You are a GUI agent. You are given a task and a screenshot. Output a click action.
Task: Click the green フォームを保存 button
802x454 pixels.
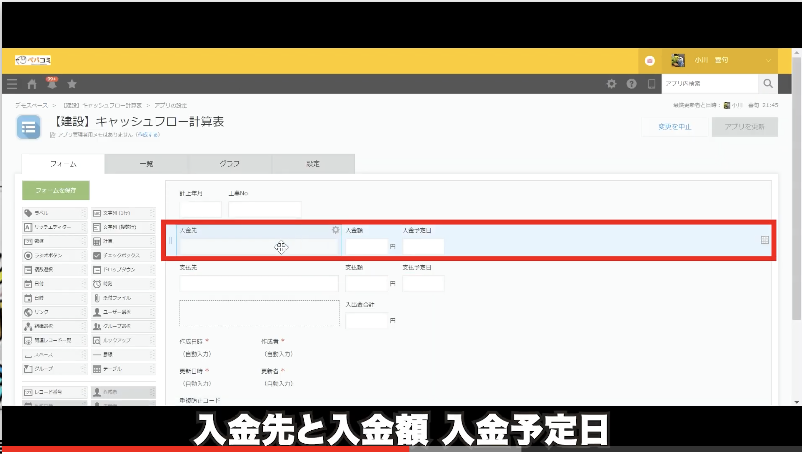(56, 189)
